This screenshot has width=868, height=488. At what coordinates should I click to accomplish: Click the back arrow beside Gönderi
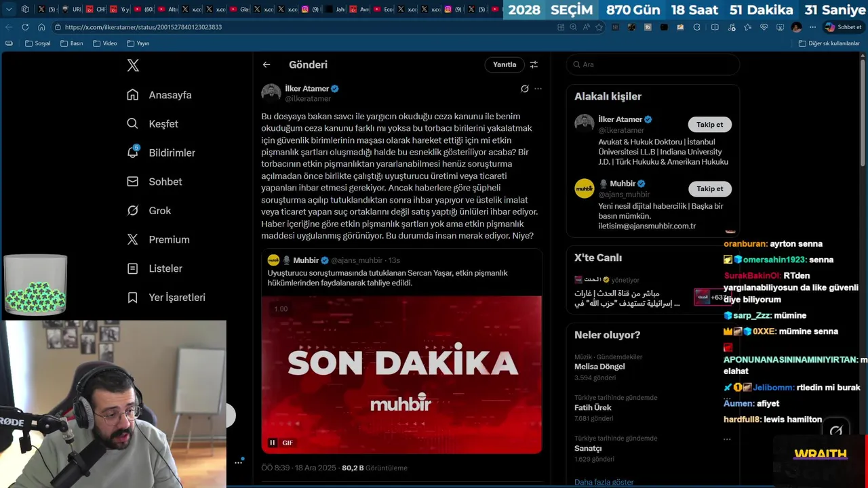267,64
